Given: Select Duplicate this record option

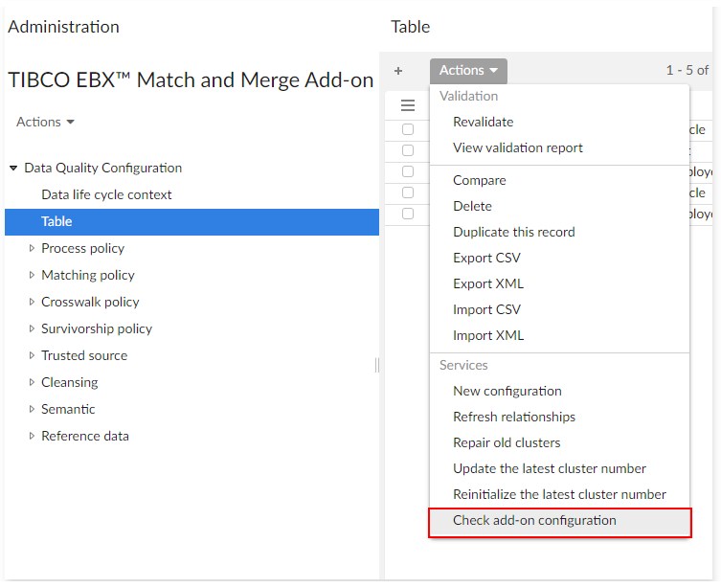Looking at the screenshot, I should point(513,232).
